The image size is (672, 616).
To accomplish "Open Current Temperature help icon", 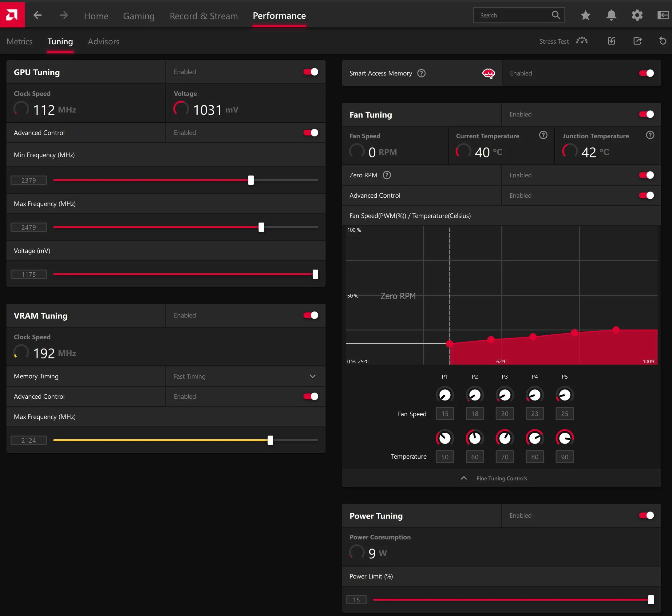I will [x=543, y=135].
